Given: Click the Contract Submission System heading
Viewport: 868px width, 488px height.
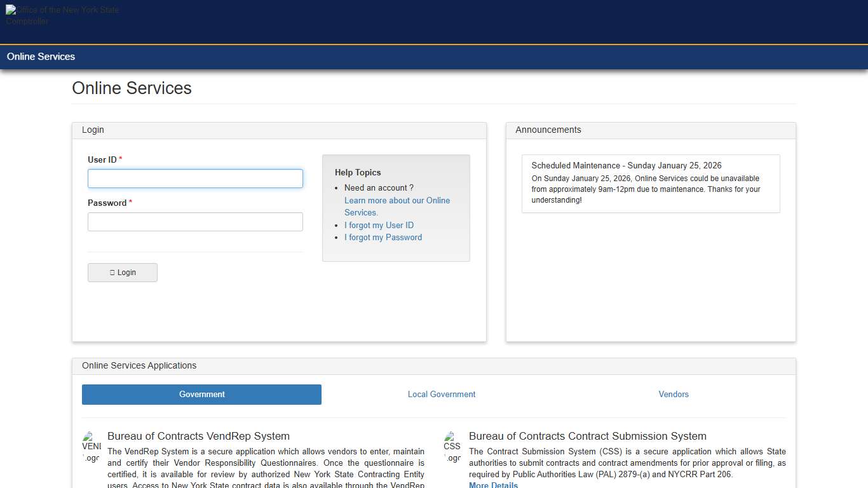Looking at the screenshot, I should point(587,436).
